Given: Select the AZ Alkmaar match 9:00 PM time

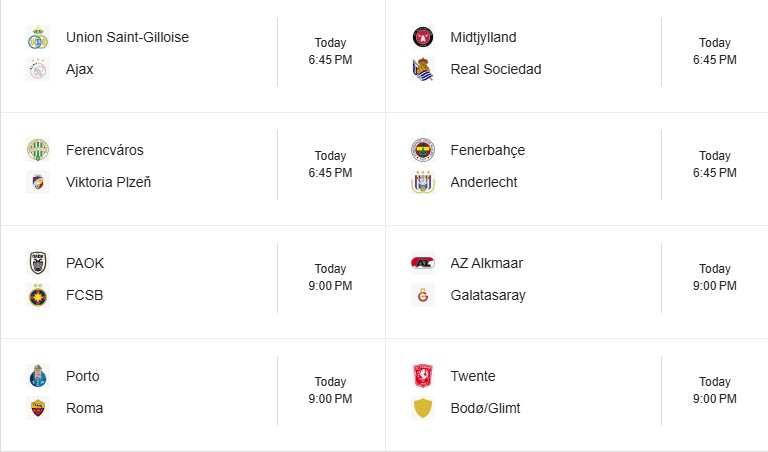Looking at the screenshot, I should [x=715, y=286].
